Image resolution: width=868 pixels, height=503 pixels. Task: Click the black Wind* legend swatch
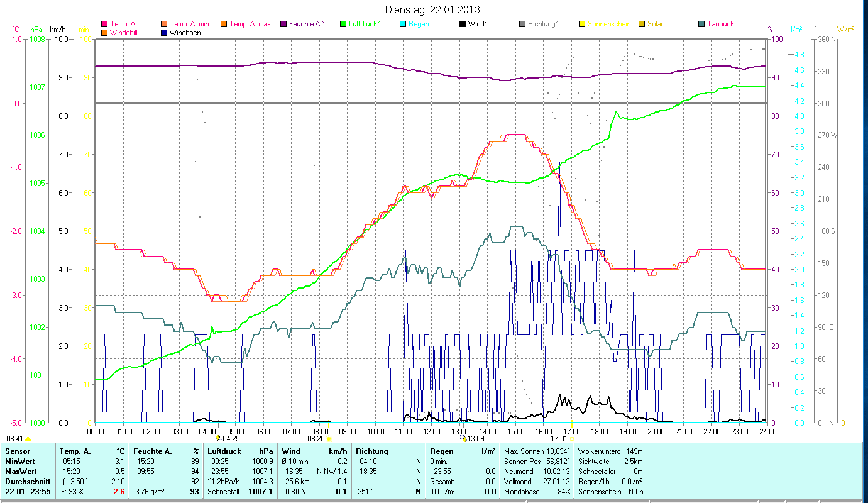pyautogui.click(x=463, y=25)
